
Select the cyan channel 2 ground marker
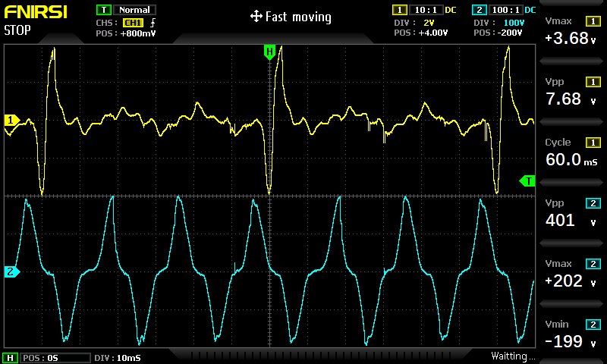11,271
